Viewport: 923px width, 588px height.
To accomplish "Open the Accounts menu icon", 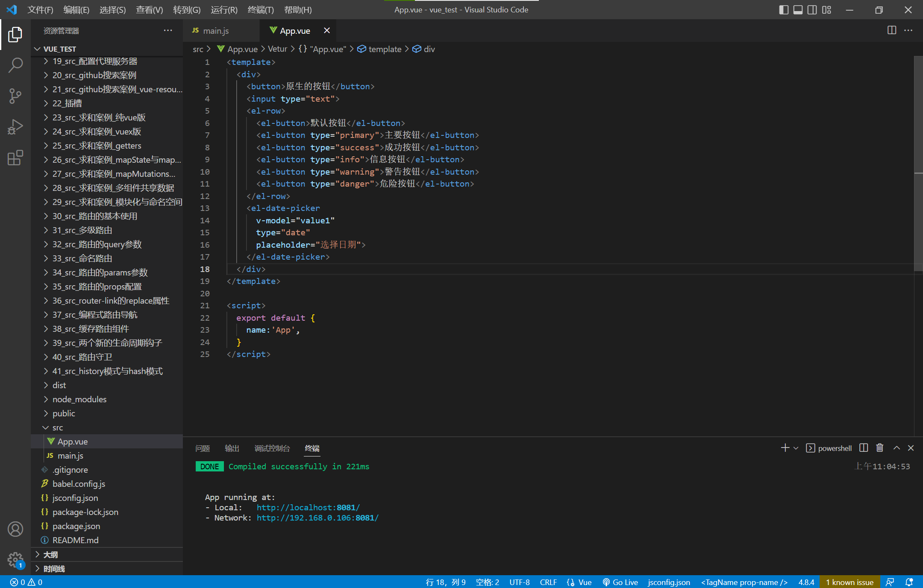I will pos(15,529).
